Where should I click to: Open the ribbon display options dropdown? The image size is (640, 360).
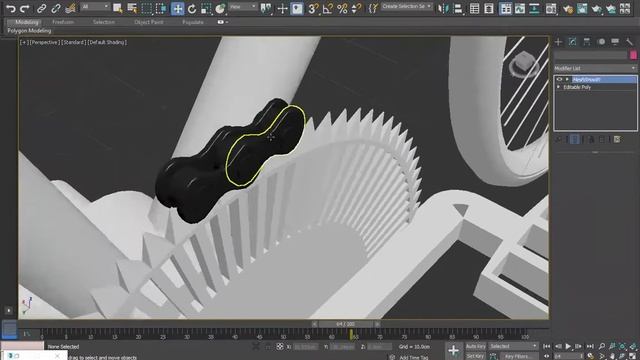(x=222, y=22)
